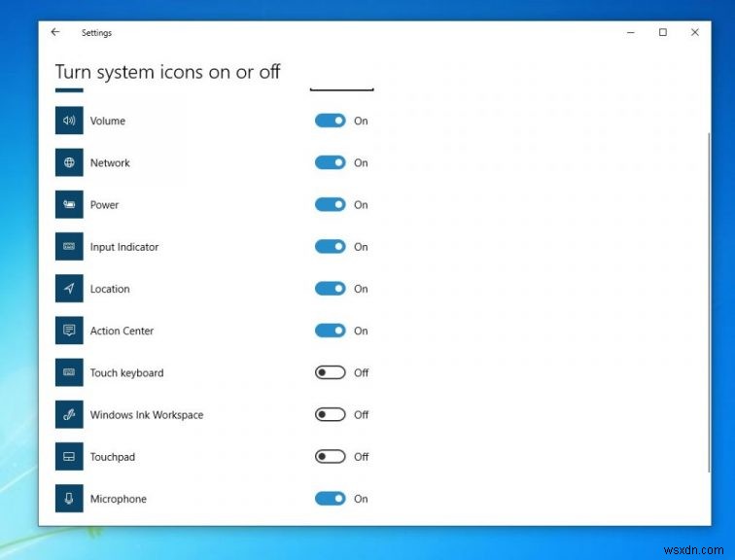Click the Volume label text

(108, 121)
